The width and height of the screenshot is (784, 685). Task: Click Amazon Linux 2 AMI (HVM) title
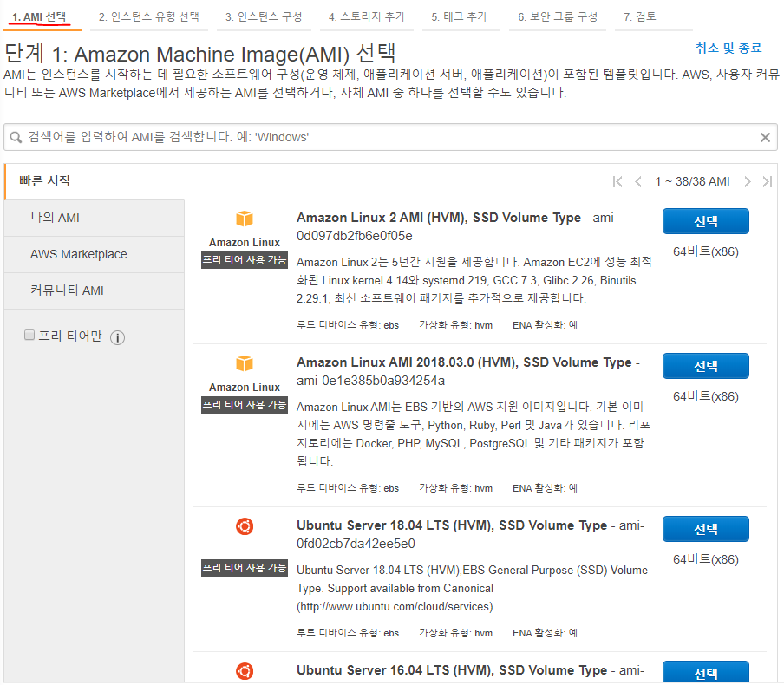coord(439,218)
